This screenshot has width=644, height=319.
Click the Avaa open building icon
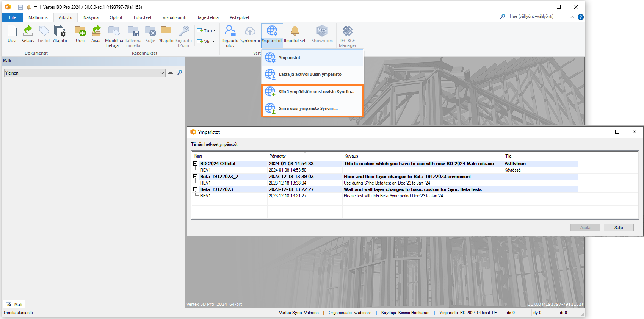[x=96, y=31]
